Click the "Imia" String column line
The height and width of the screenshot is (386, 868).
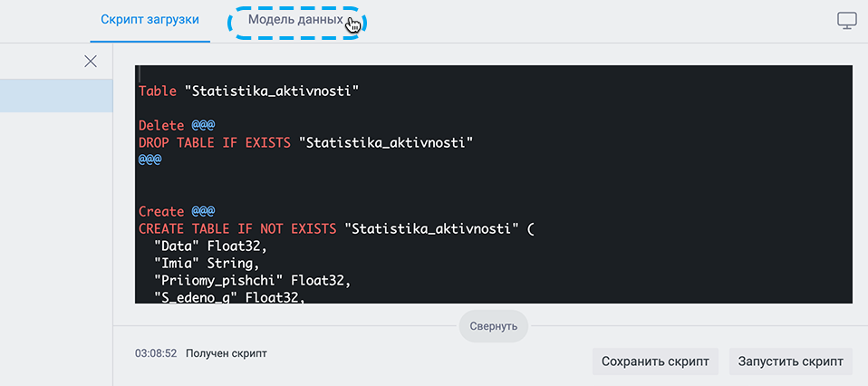pyautogui.click(x=207, y=263)
